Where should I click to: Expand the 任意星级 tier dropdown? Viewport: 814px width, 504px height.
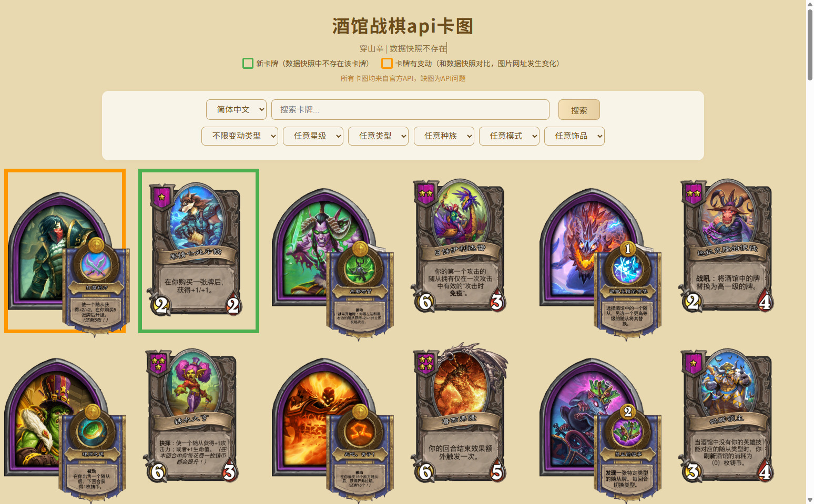click(313, 136)
